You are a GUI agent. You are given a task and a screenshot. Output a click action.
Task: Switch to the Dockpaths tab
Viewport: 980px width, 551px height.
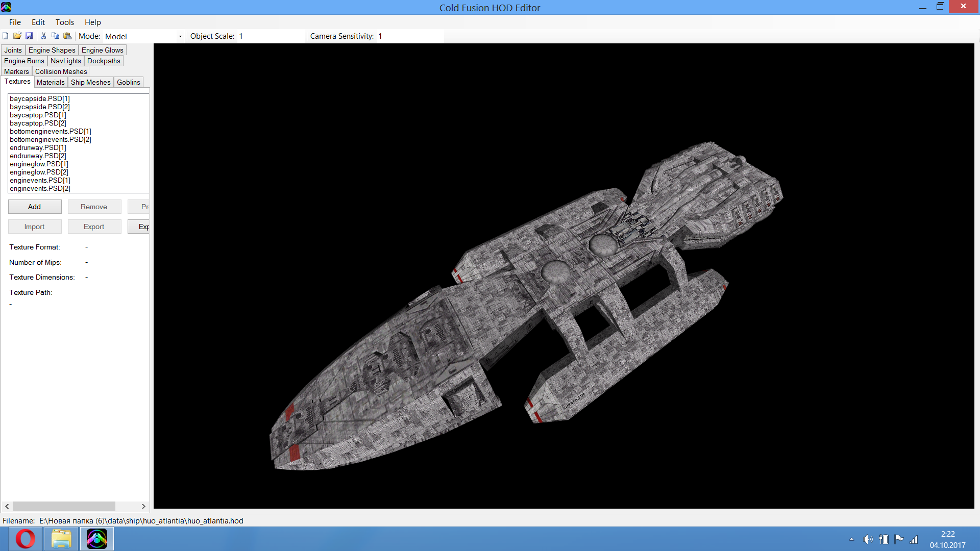coord(104,61)
